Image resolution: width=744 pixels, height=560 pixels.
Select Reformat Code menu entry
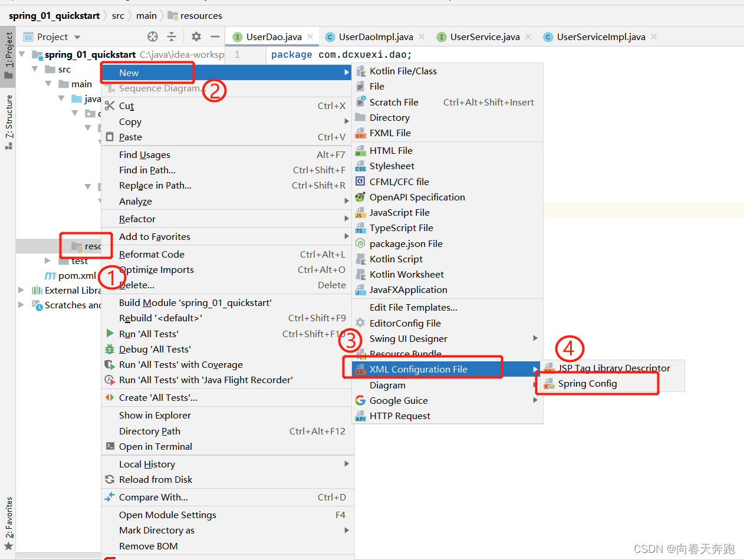[227, 254]
